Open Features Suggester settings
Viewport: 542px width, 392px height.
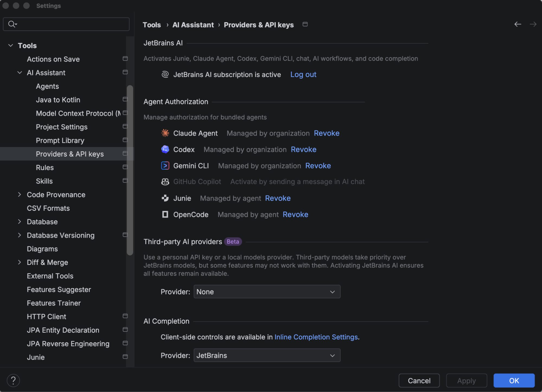tap(59, 290)
